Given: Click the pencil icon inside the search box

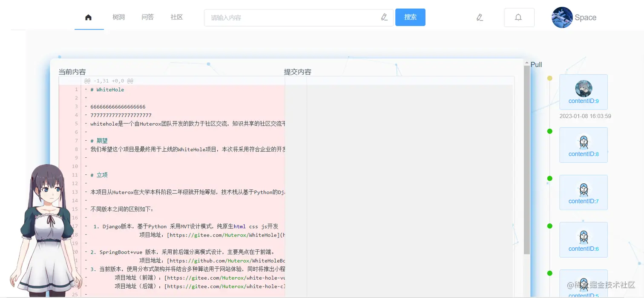Looking at the screenshot, I should [x=384, y=17].
